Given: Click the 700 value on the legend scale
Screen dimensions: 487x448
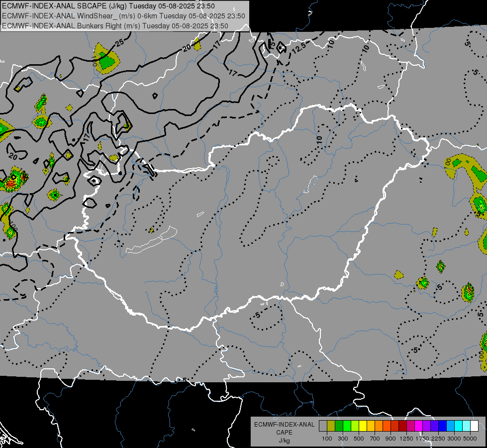Looking at the screenshot, I should tap(375, 439).
